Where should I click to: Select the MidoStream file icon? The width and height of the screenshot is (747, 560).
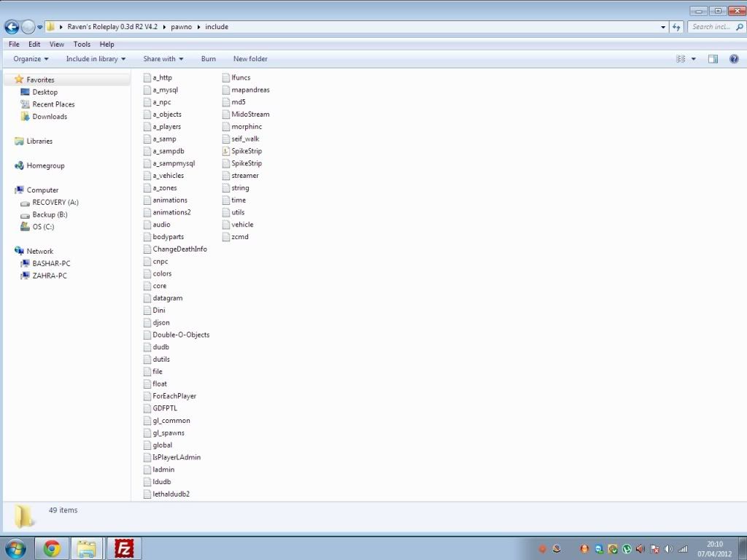226,114
